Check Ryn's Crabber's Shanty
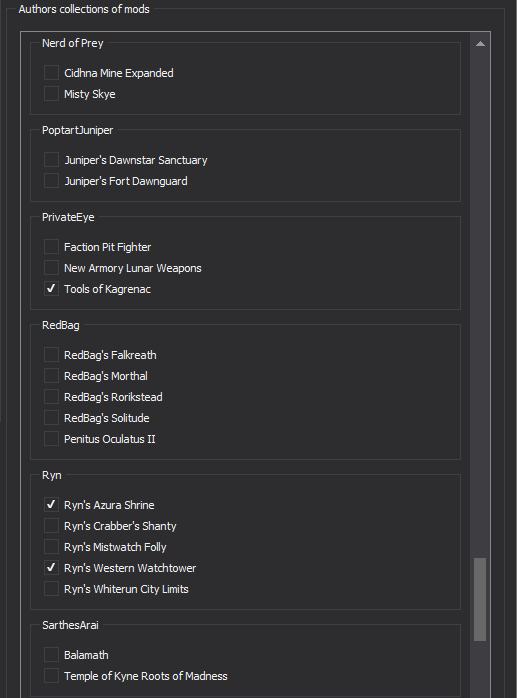 pyautogui.click(x=51, y=525)
